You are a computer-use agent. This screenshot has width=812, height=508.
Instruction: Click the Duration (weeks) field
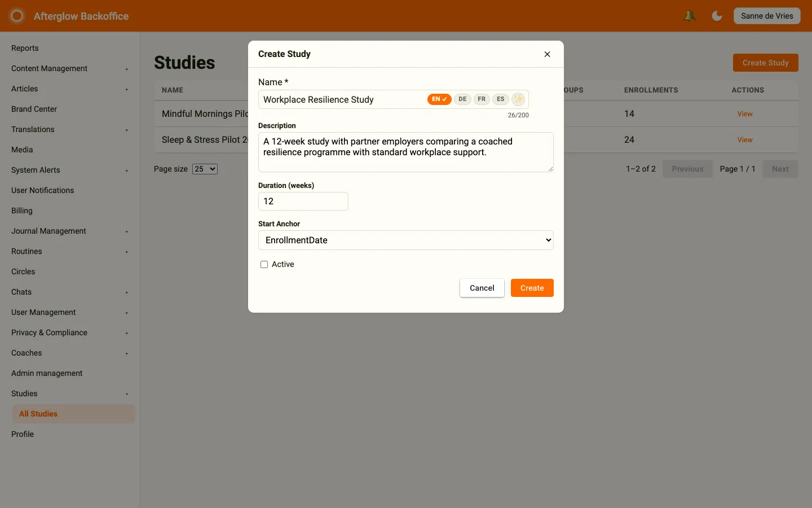point(303,202)
